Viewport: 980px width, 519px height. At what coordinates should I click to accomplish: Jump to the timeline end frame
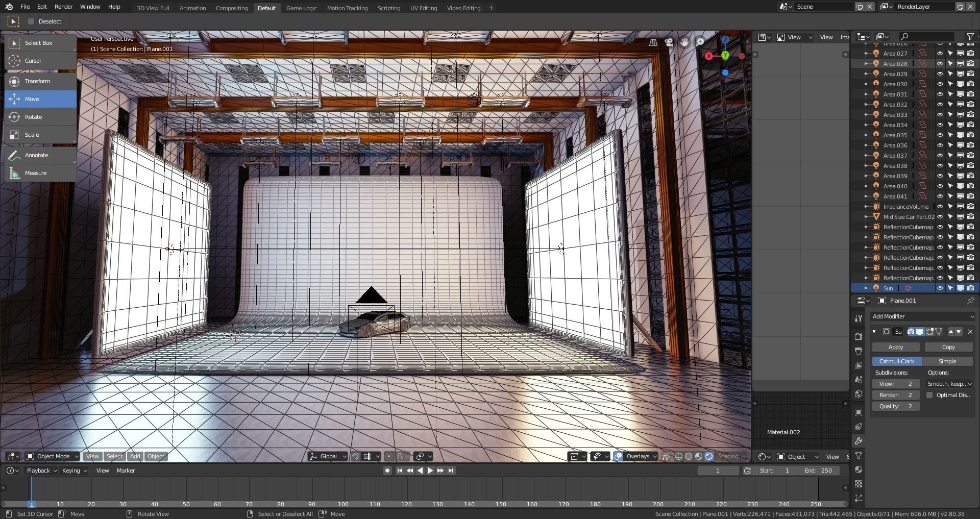click(x=451, y=471)
